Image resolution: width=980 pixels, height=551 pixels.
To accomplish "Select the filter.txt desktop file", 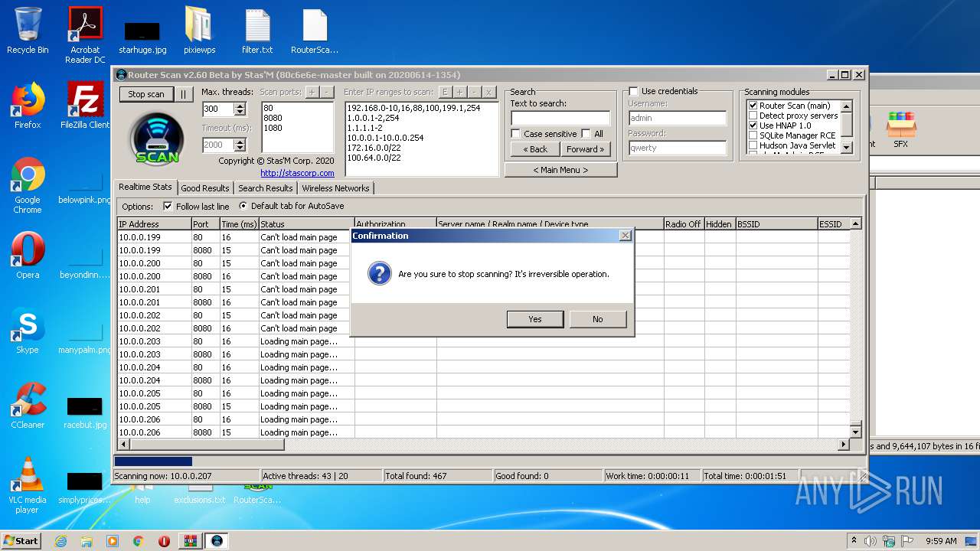I will pyautogui.click(x=257, y=31).
